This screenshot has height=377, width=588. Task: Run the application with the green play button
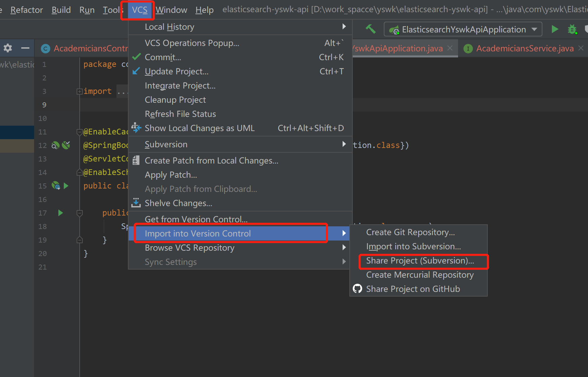coord(555,29)
